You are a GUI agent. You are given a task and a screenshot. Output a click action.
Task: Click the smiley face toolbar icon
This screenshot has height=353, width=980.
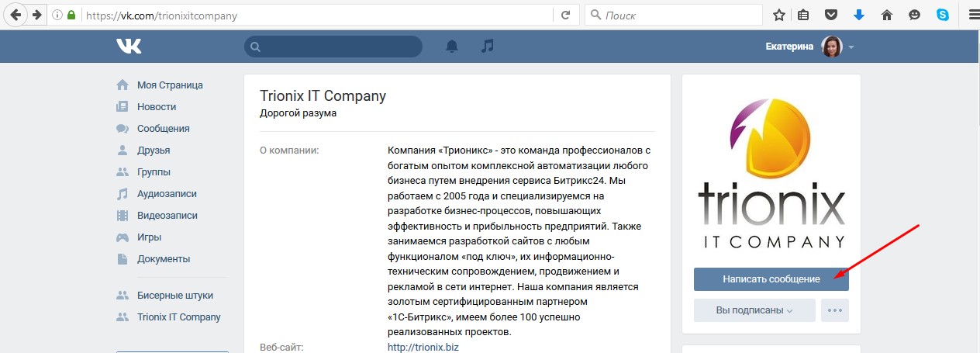point(915,15)
